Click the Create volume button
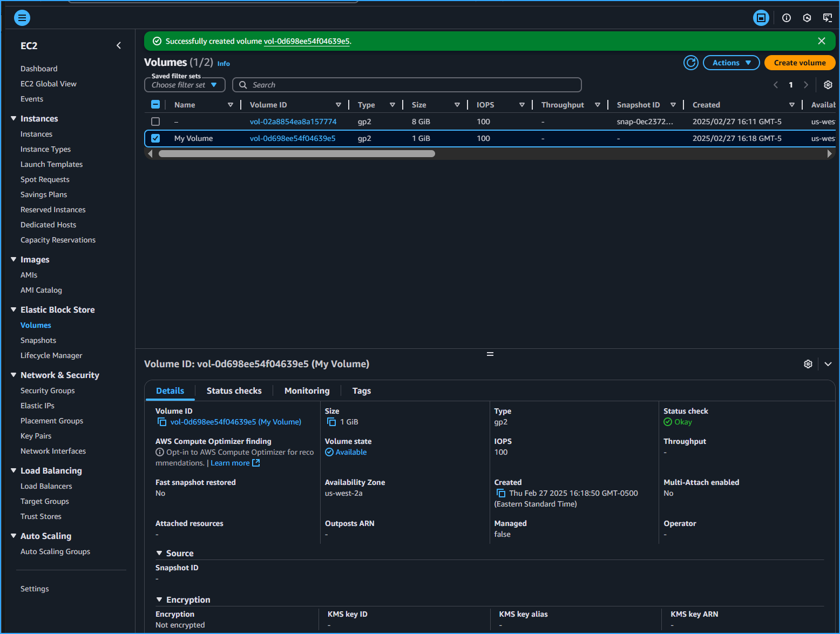 pyautogui.click(x=800, y=63)
